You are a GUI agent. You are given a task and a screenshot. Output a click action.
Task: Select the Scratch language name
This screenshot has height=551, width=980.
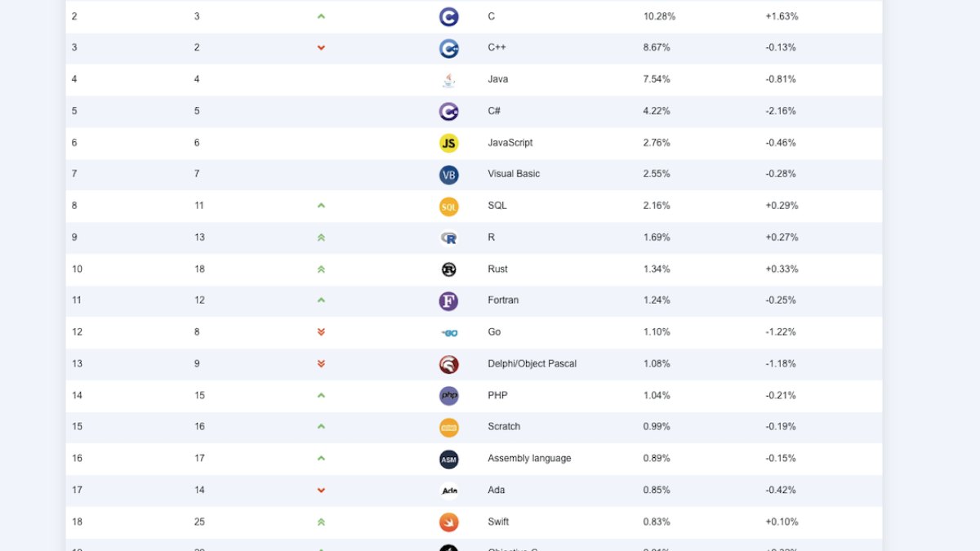[504, 427]
